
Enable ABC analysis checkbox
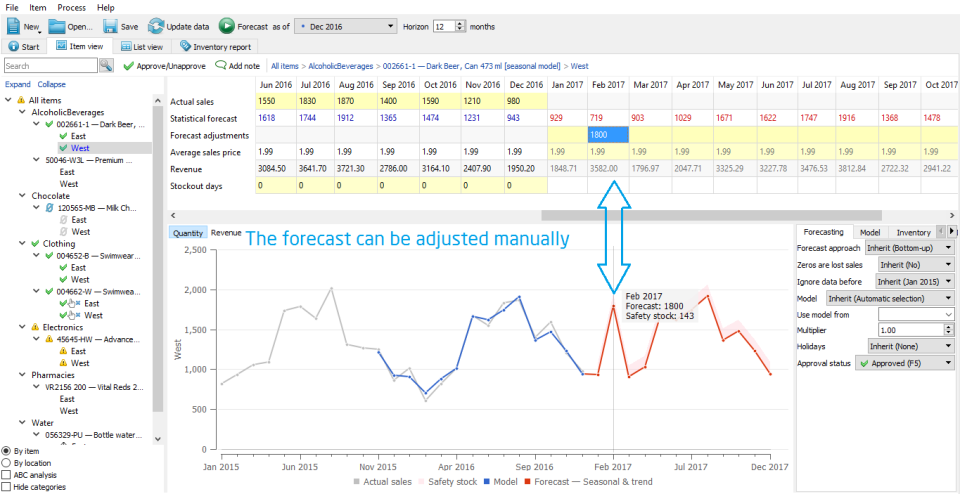point(6,475)
